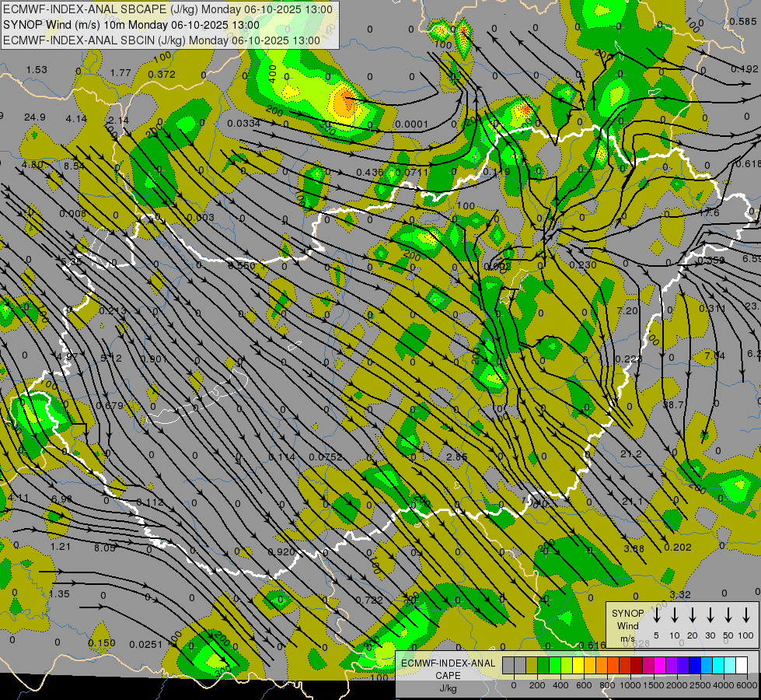The width and height of the screenshot is (761, 700).
Task: Choose the magenta CAPE legend swatch
Action: (660, 666)
